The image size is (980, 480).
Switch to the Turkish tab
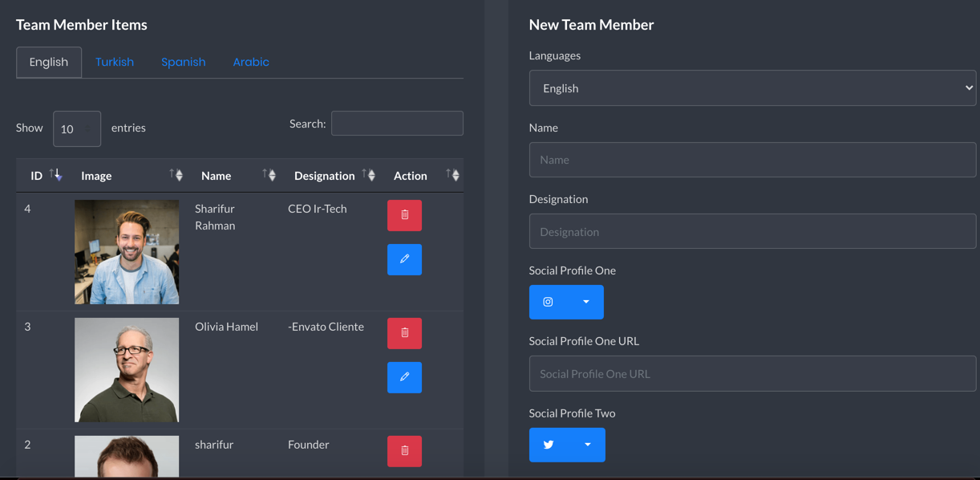(x=115, y=62)
